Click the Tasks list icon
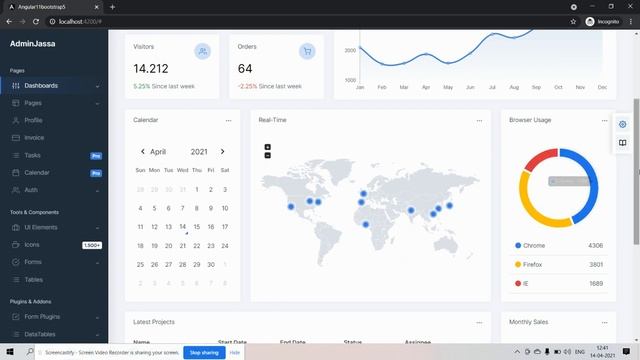The height and width of the screenshot is (360, 640). pos(16,156)
